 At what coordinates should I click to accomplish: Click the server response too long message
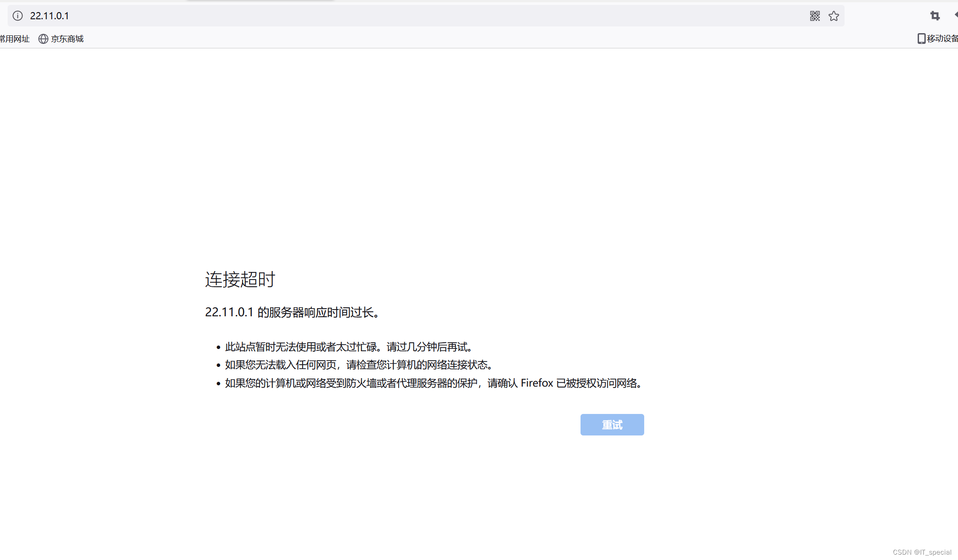292,312
